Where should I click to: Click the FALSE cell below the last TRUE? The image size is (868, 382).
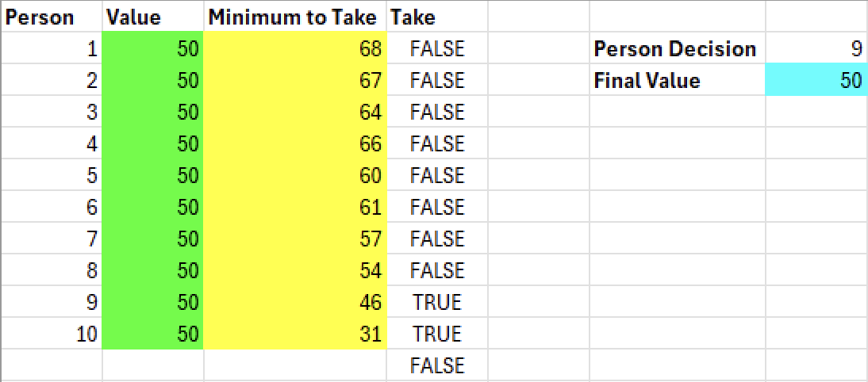pos(436,365)
